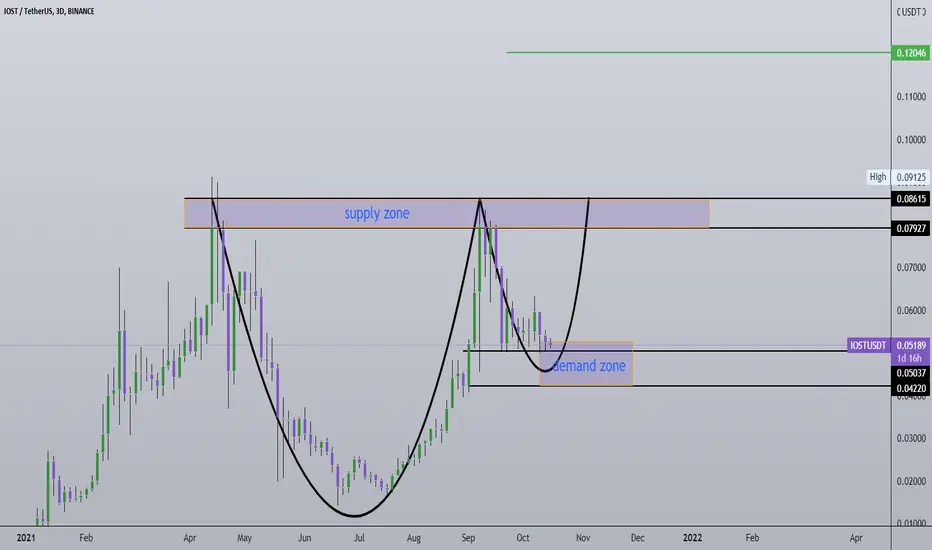Click the 1d 16h countdown label
This screenshot has height=550, width=932.
coord(911,358)
